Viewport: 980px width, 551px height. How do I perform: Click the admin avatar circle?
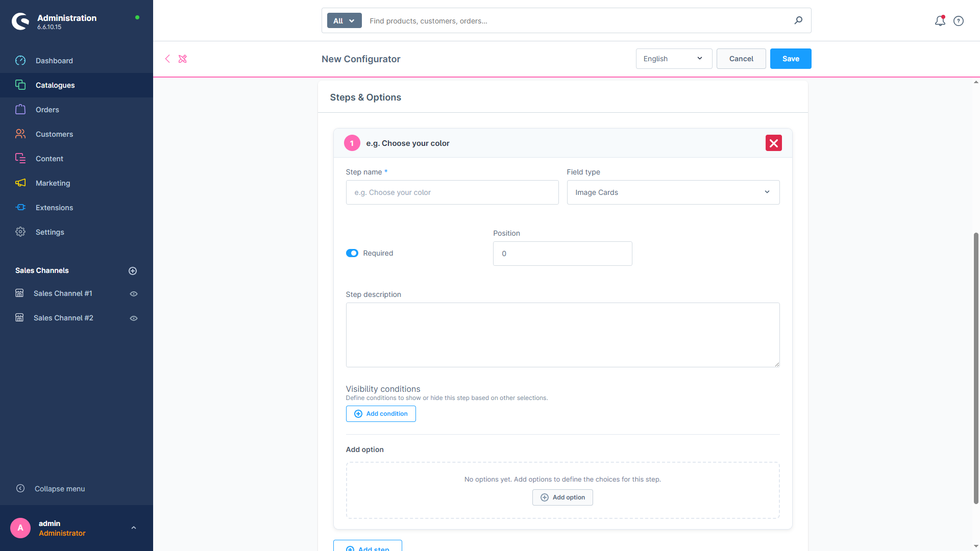coord(20,528)
